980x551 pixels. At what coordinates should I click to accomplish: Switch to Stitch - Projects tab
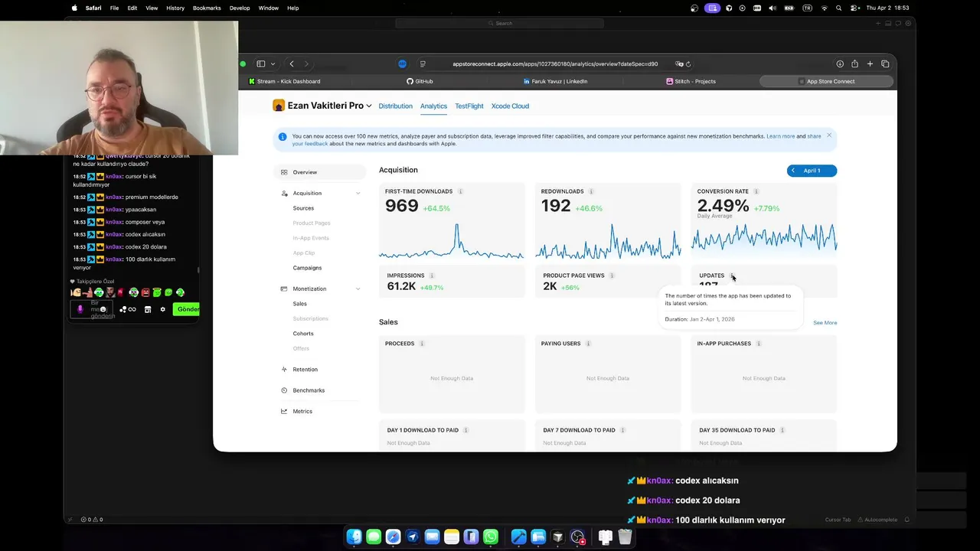(x=691, y=81)
